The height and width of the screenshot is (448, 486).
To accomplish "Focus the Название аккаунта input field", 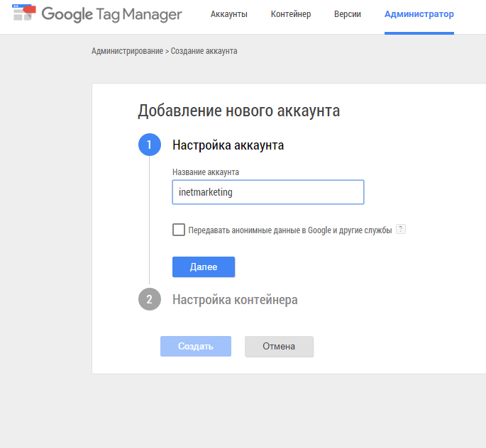I will coord(268,192).
